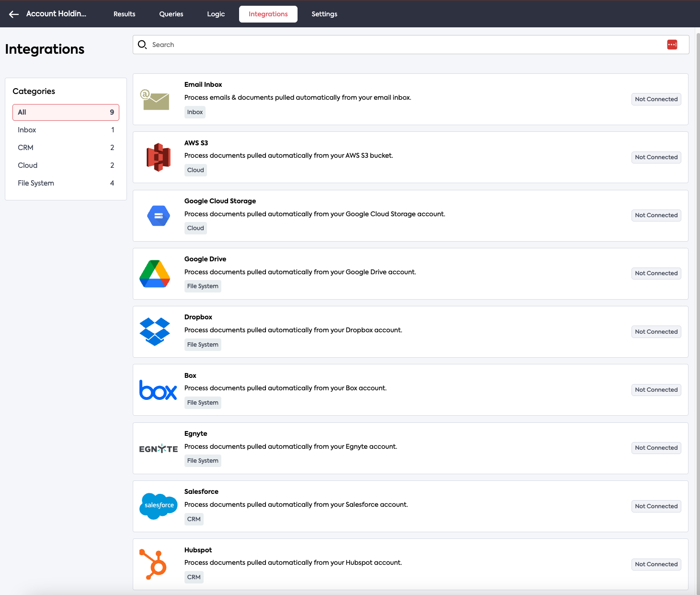Viewport: 700px width, 595px height.
Task: Click Not Connected button for Egnyte
Action: point(656,448)
